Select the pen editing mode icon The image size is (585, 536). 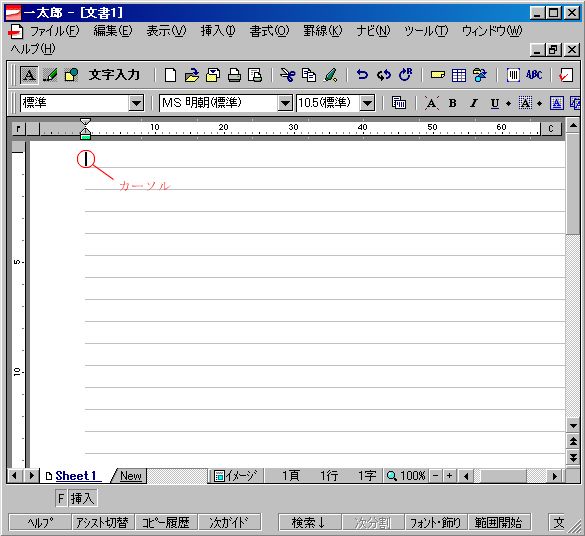(50, 75)
